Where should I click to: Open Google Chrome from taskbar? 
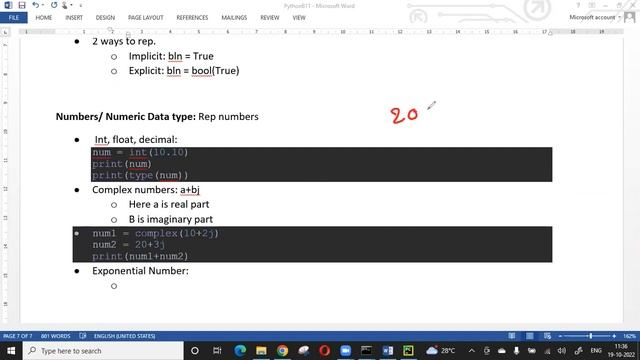click(x=282, y=351)
